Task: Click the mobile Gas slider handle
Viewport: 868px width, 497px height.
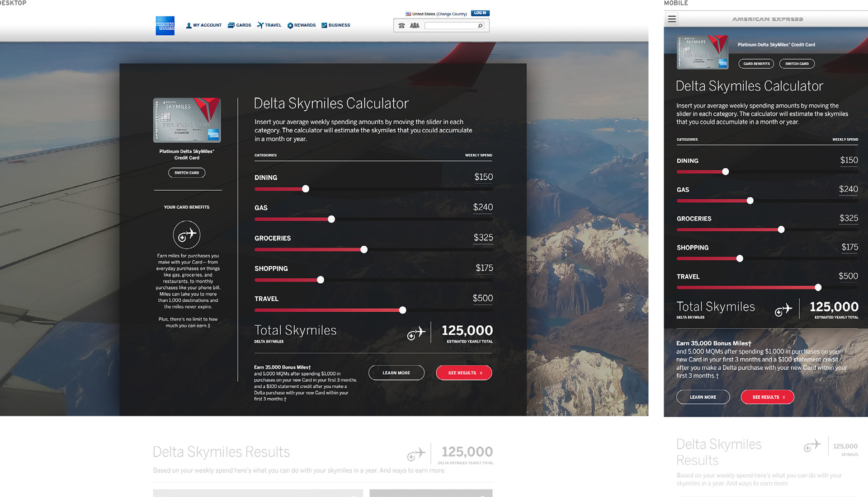Action: pos(750,201)
